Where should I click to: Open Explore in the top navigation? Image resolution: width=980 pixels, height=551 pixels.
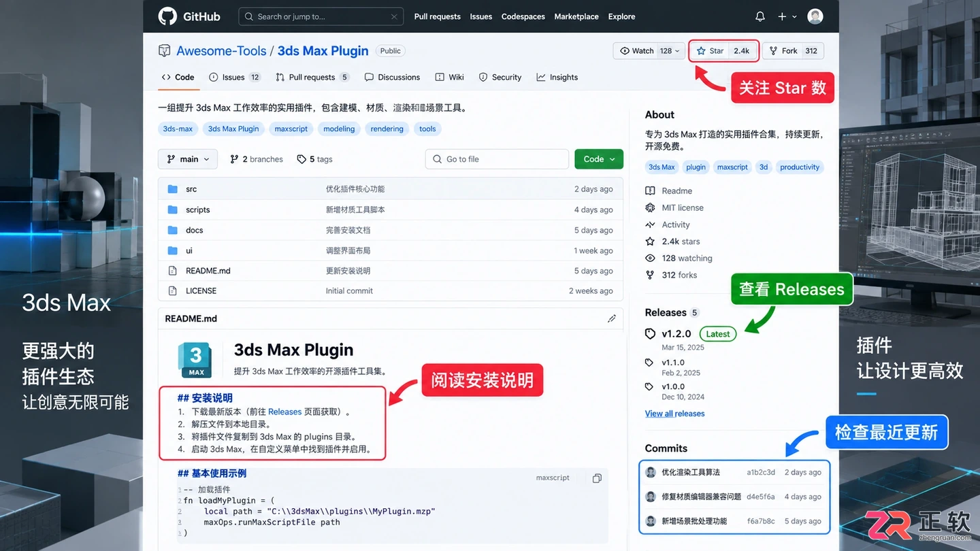[621, 16]
